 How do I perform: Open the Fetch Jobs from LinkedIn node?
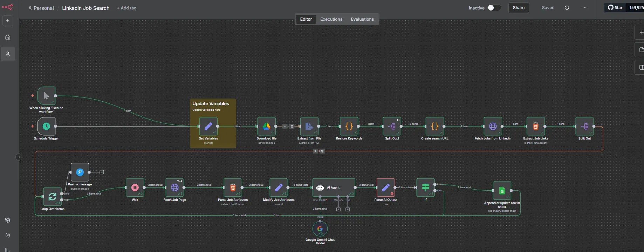tap(493, 126)
